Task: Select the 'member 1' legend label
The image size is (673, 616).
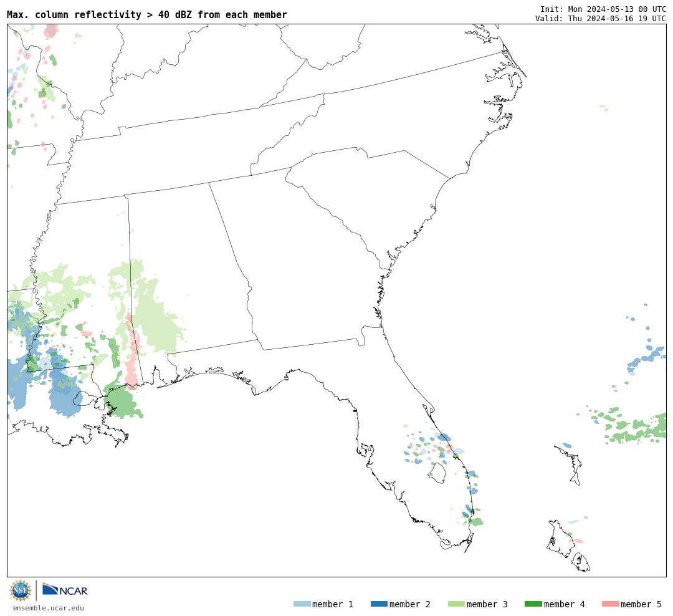Action: coord(333,604)
